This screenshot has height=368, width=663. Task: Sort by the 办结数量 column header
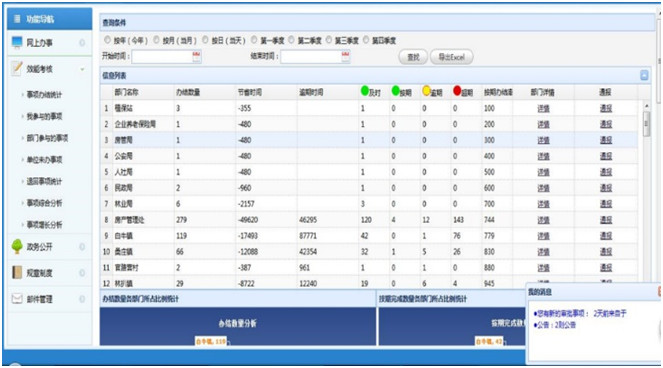[x=188, y=92]
